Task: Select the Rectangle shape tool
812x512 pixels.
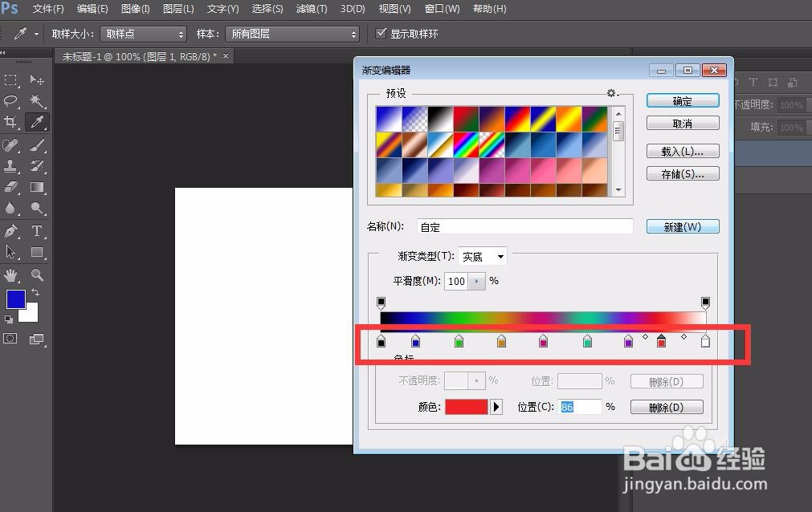Action: tap(37, 252)
